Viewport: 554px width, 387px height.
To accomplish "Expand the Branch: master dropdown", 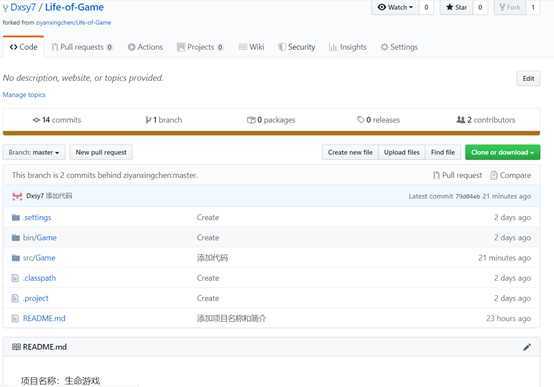I will coord(34,152).
